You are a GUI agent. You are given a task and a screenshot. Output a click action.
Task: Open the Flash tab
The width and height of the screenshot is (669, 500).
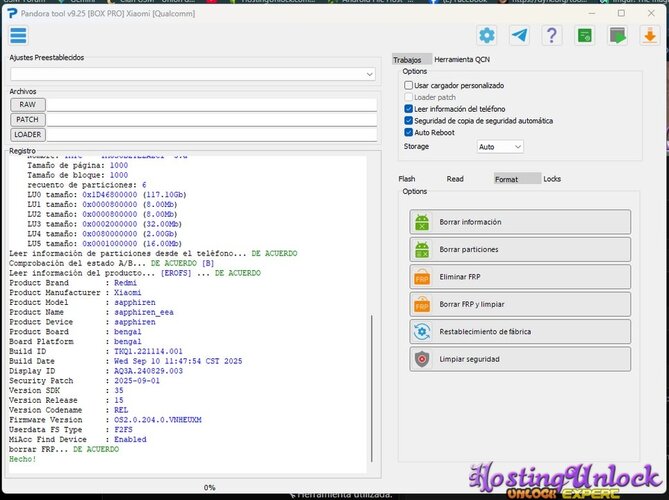click(407, 179)
